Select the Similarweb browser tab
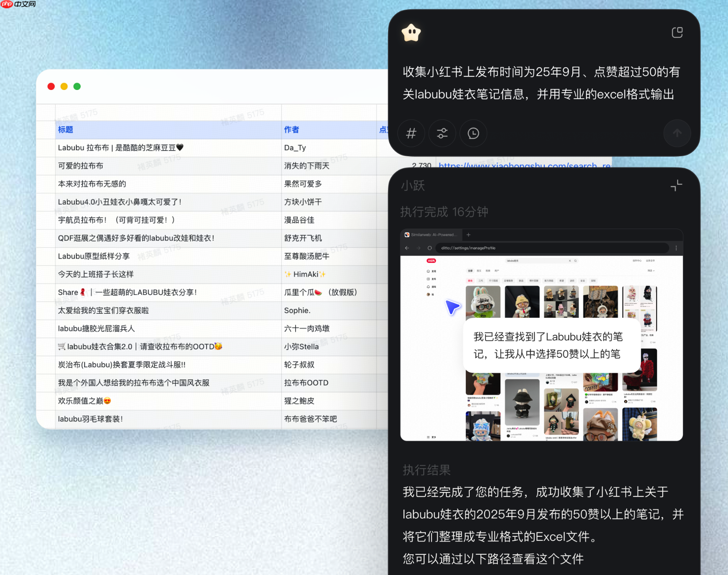 [430, 235]
